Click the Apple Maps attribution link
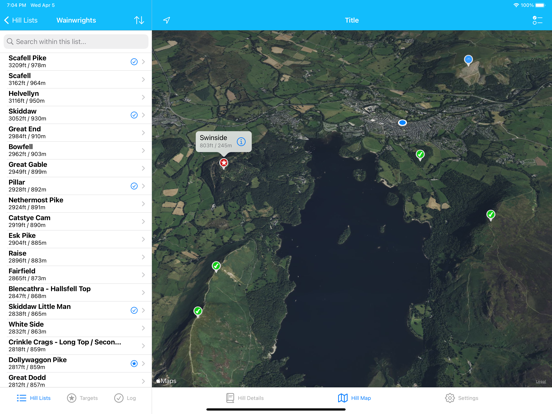This screenshot has height=414, width=552. tap(166, 381)
